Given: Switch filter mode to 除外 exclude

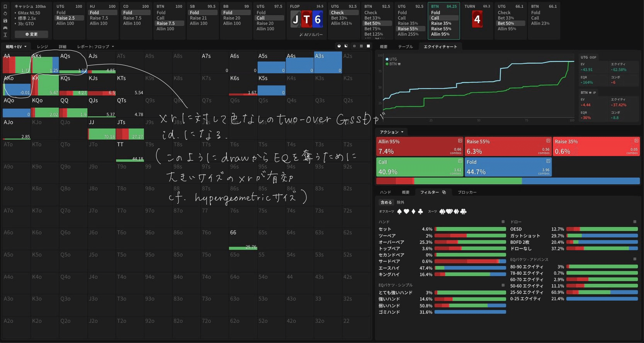Looking at the screenshot, I should tap(401, 202).
